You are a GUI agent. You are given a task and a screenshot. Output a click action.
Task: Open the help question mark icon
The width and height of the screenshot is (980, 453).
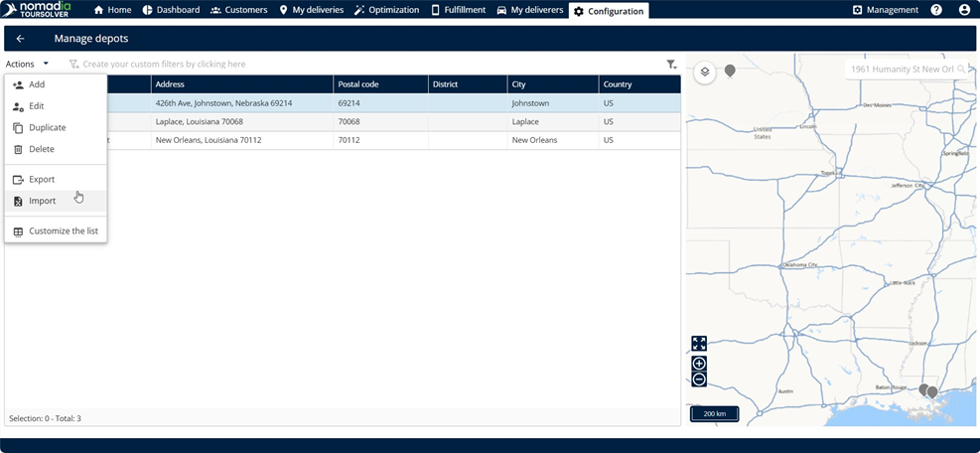tap(936, 10)
